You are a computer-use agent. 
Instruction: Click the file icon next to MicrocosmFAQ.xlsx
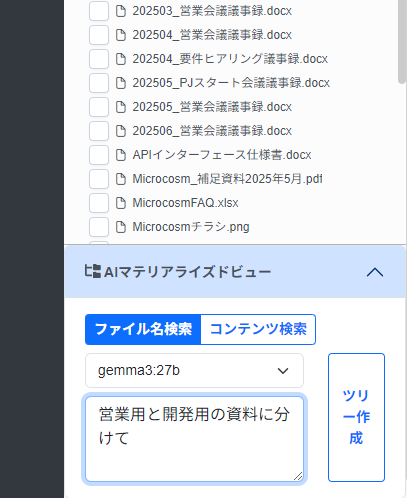(120, 203)
